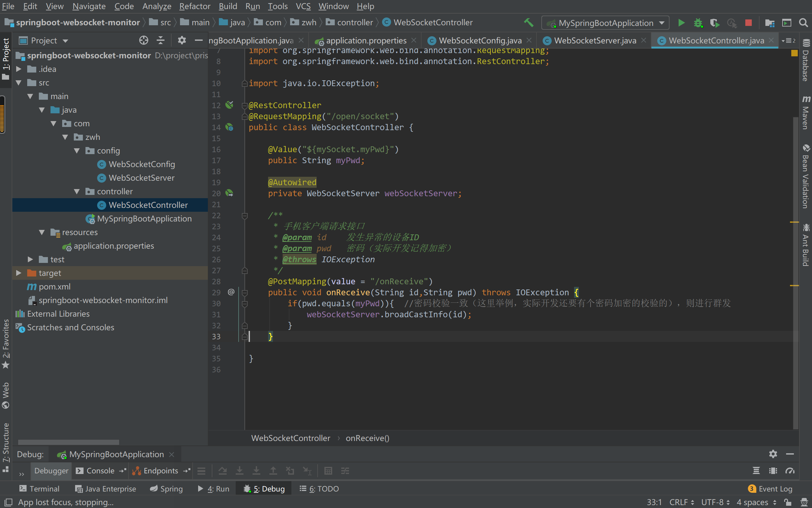Viewport: 812px width, 508px height.
Task: Click the Search Everywhere magnifier icon
Action: [x=803, y=23]
